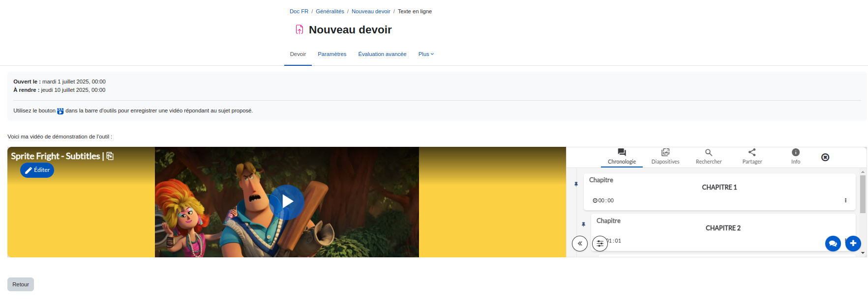Click the CHAPITRE 1 title card
868x304 pixels.
tap(719, 192)
